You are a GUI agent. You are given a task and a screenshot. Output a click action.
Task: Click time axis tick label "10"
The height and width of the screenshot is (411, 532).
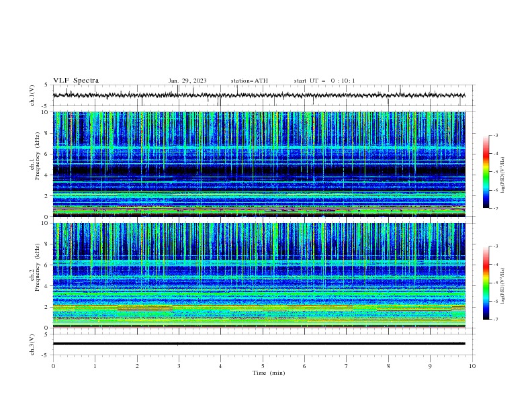[x=472, y=366]
